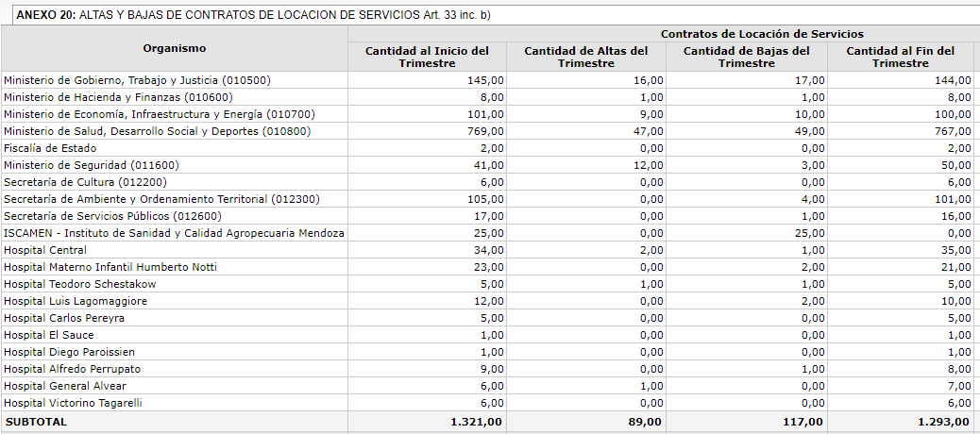Click the Fiscalía de Estado row label
The image size is (980, 434).
[x=50, y=148]
